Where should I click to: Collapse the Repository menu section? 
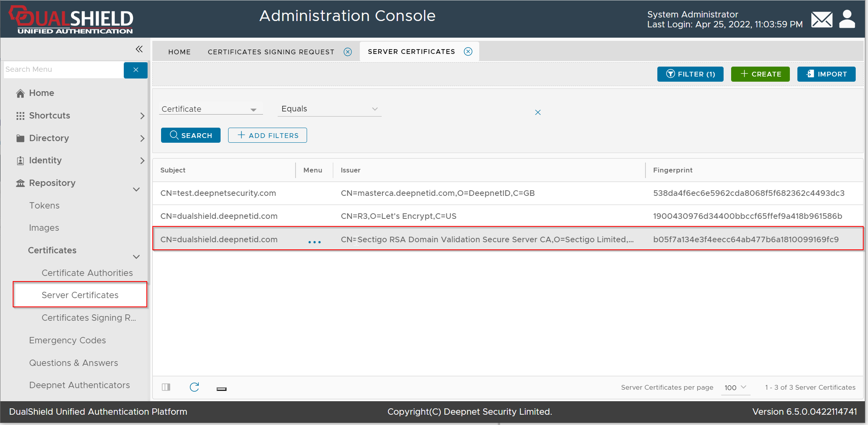(136, 189)
